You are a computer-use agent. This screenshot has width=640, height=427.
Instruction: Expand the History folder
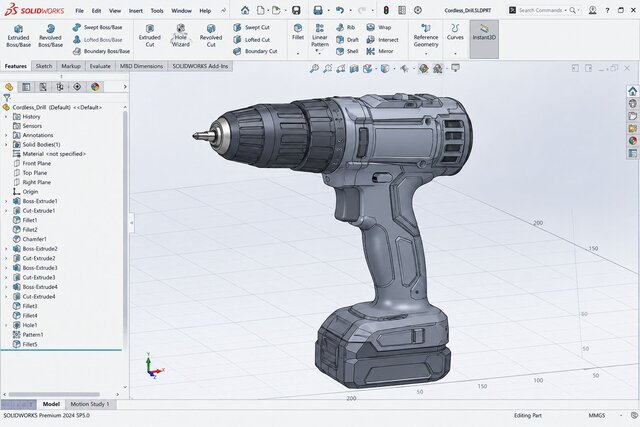(x=6, y=117)
